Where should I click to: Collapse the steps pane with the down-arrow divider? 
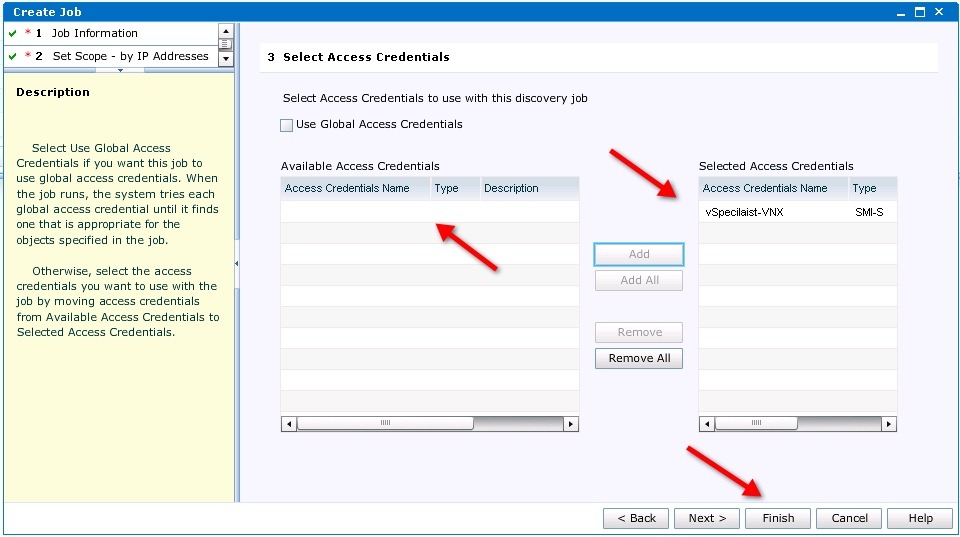coord(120,71)
